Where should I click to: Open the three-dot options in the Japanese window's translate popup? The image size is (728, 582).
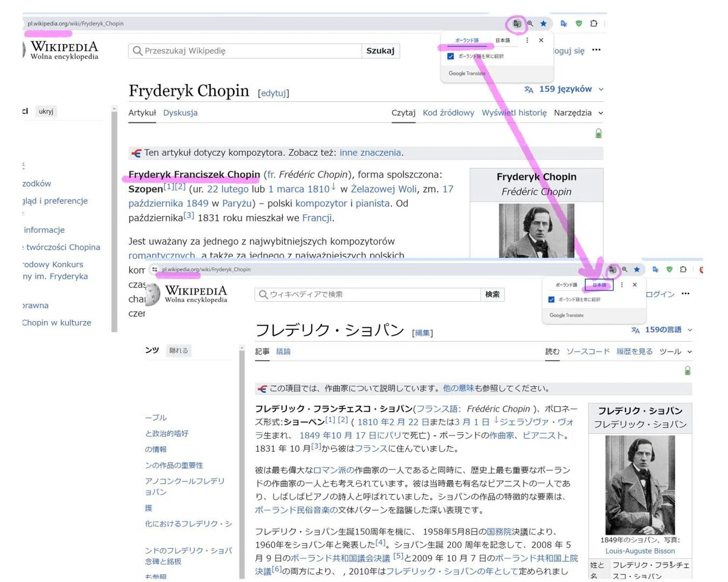pos(622,285)
